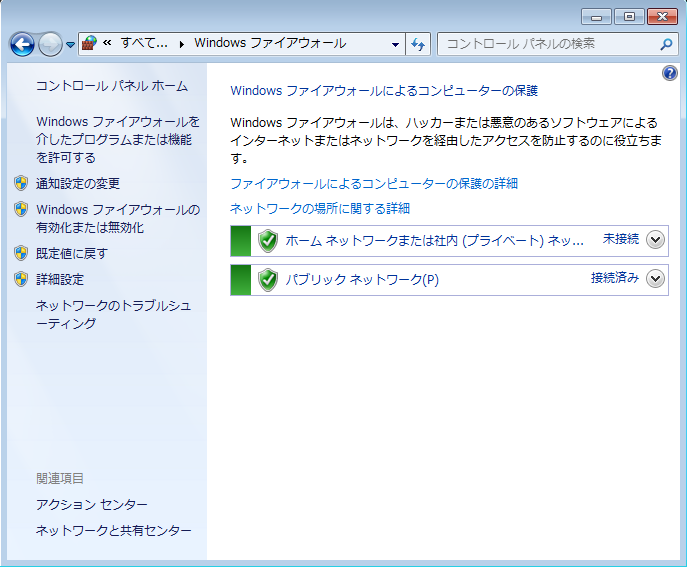Select Windows ファイアウォール breadcrumb segment
687x567 pixels.
point(270,43)
